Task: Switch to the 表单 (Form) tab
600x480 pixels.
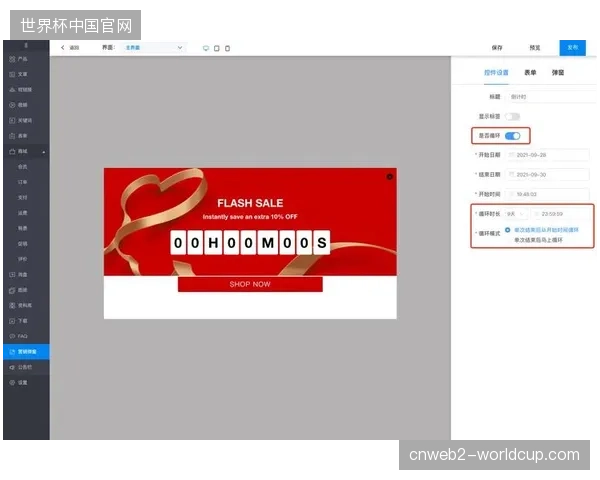Action: click(530, 72)
